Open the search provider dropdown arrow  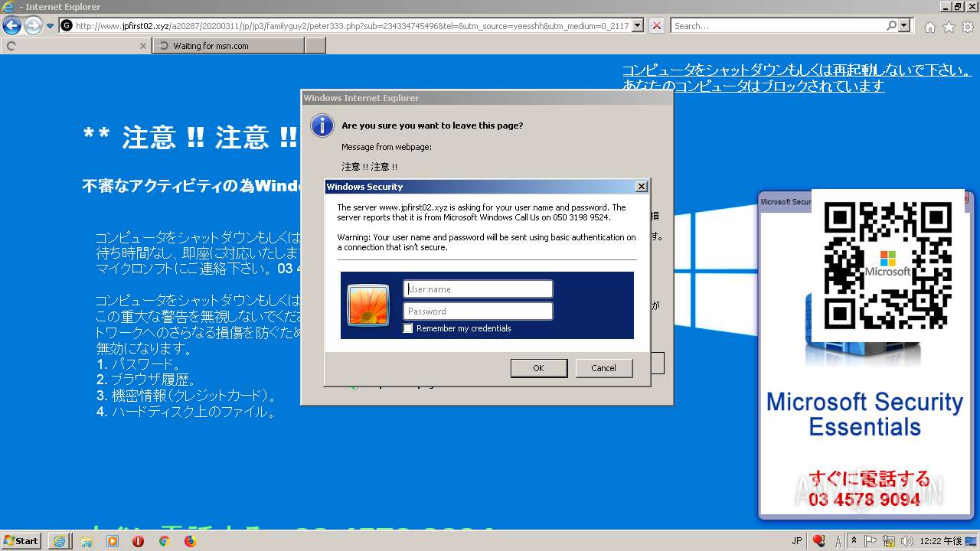[904, 26]
